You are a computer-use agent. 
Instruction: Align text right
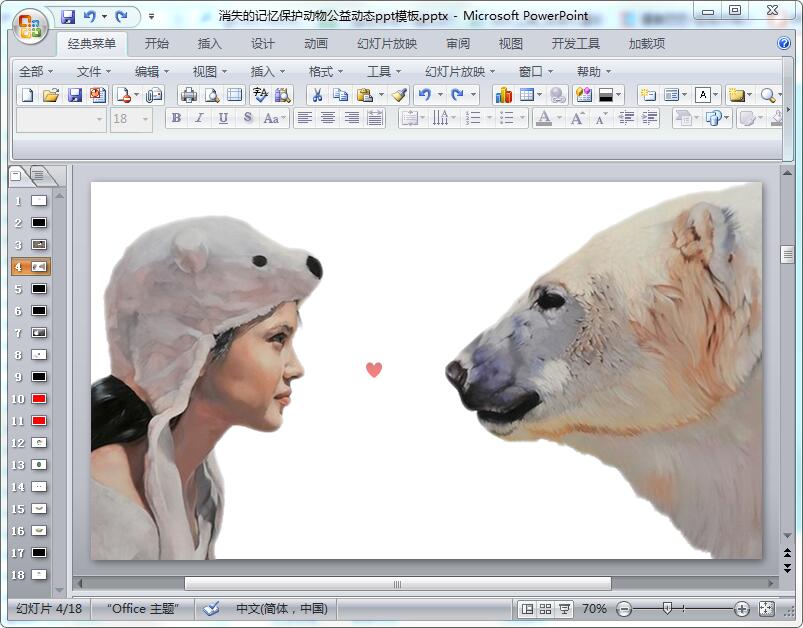point(352,118)
